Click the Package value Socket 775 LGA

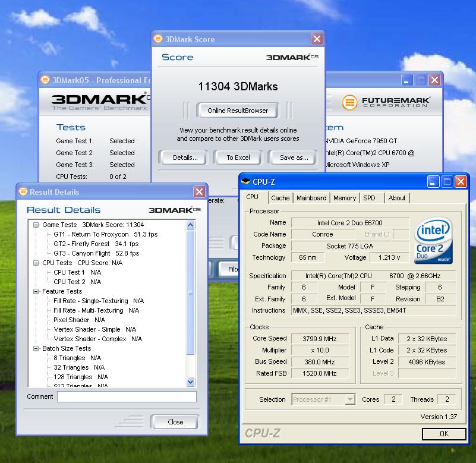click(x=350, y=246)
